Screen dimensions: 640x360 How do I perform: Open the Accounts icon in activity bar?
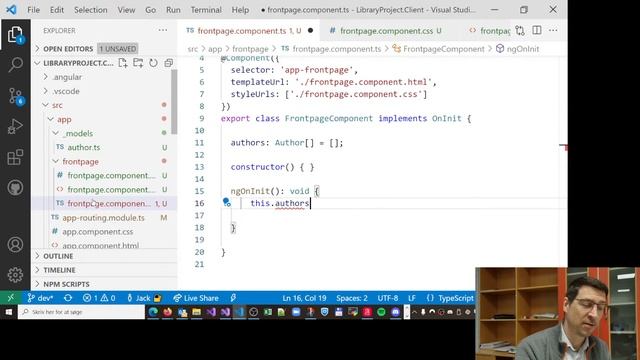tap(15, 244)
